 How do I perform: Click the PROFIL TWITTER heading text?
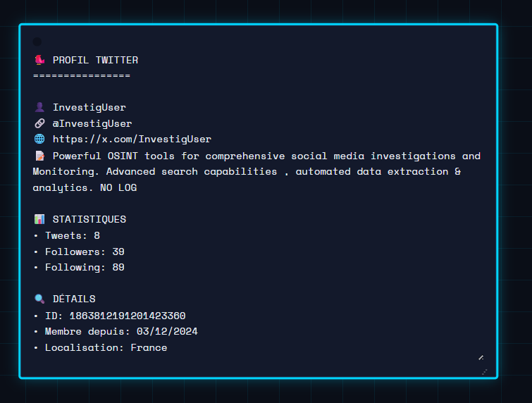coord(95,60)
